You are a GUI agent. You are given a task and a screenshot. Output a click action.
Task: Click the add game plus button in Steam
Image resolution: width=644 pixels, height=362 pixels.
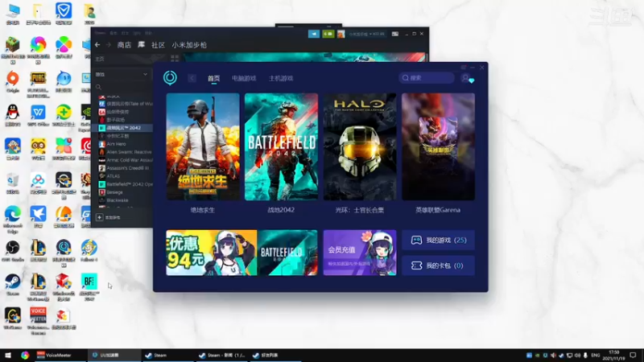click(99, 217)
